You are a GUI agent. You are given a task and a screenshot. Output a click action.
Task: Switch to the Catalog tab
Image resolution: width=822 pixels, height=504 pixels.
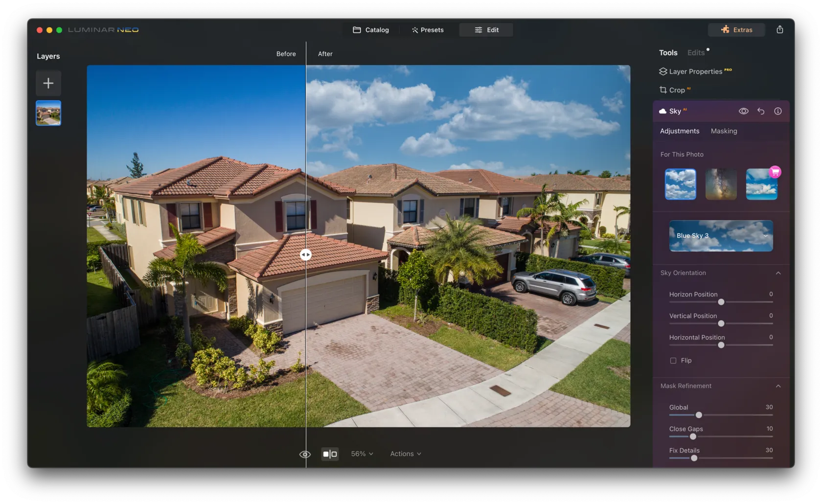pyautogui.click(x=371, y=30)
